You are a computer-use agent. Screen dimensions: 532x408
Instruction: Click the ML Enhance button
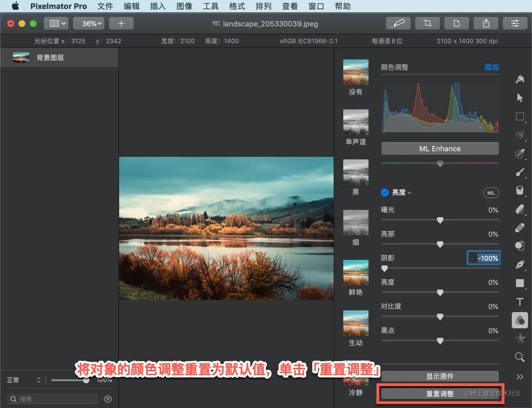click(x=440, y=149)
